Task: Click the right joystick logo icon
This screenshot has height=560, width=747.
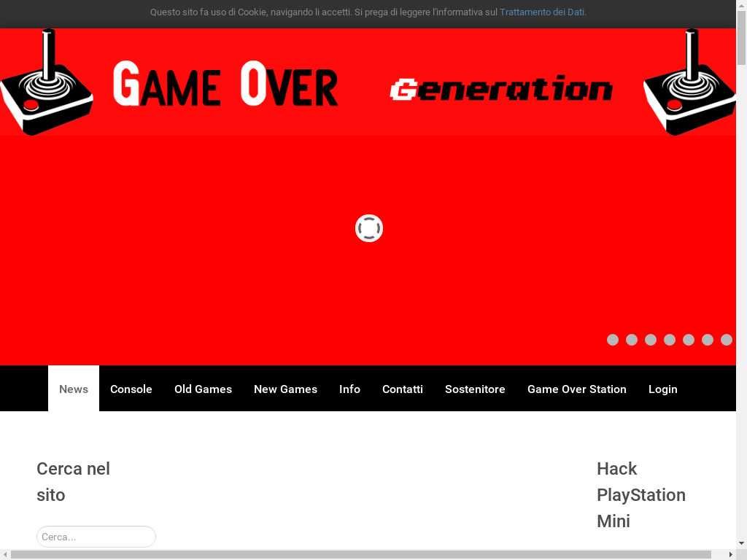Action: click(x=689, y=82)
